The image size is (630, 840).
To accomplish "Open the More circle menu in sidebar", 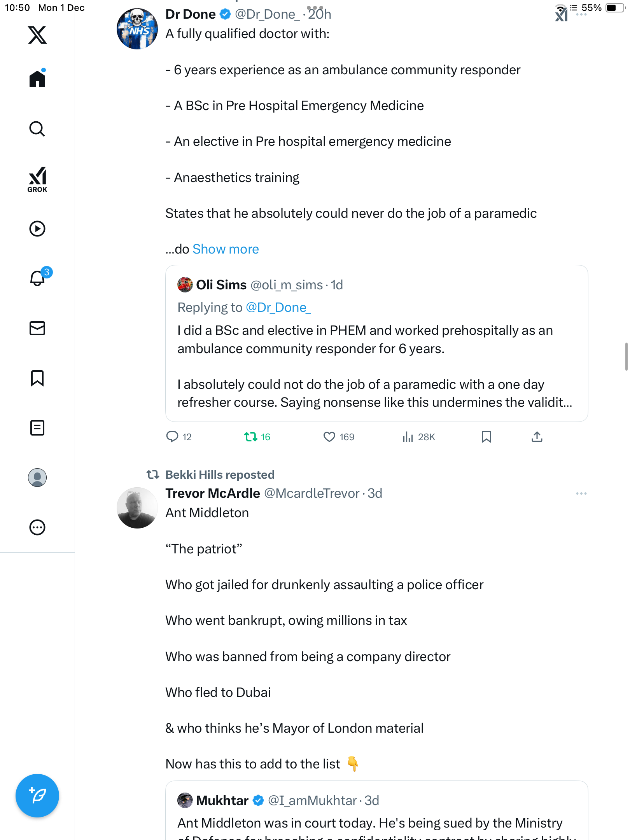I will coord(37,527).
